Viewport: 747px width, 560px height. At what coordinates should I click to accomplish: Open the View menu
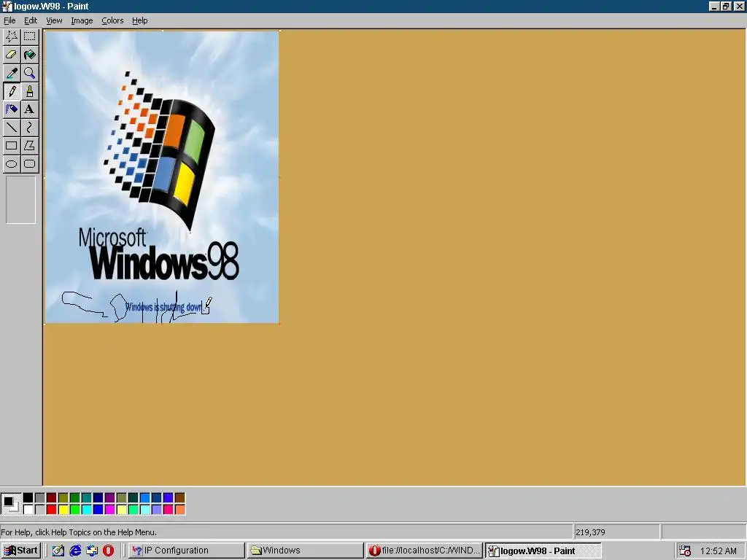[54, 20]
